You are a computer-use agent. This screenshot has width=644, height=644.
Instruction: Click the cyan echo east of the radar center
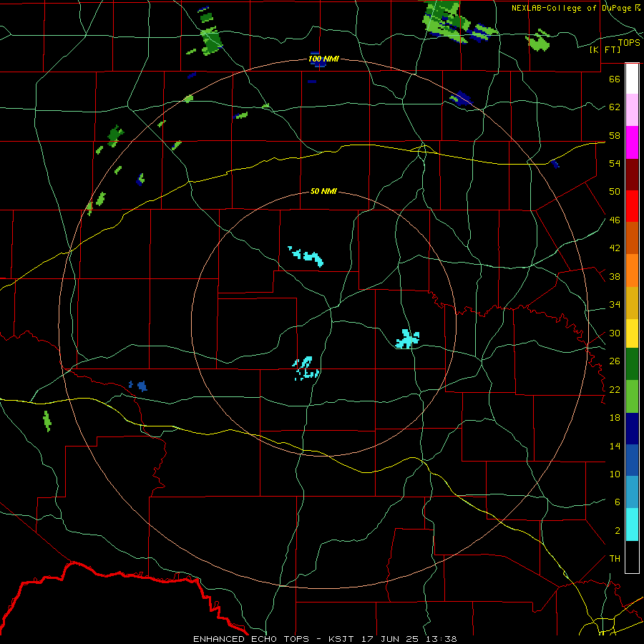pyautogui.click(x=407, y=339)
